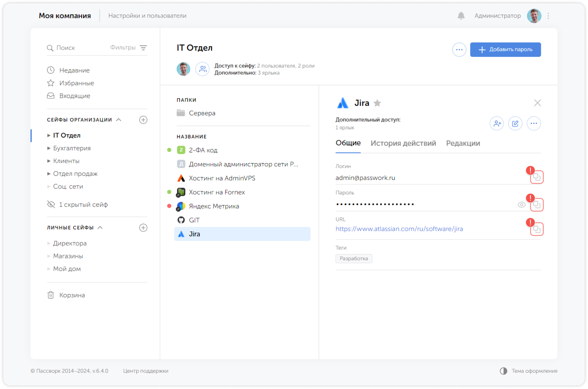Viewport: 588px width, 389px height.
Task: Toggle Jira favorite star
Action: click(377, 103)
